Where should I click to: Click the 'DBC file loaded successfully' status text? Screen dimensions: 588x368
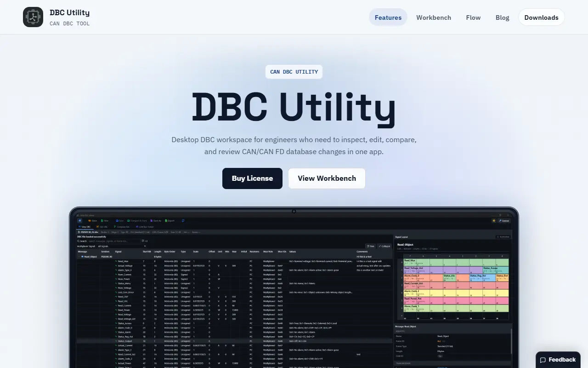pos(91,237)
